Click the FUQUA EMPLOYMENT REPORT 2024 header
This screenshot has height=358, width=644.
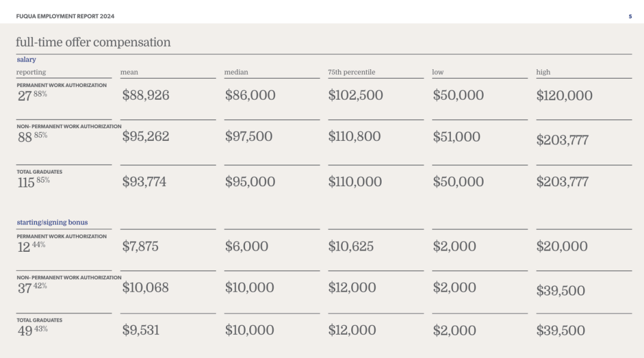coord(65,16)
